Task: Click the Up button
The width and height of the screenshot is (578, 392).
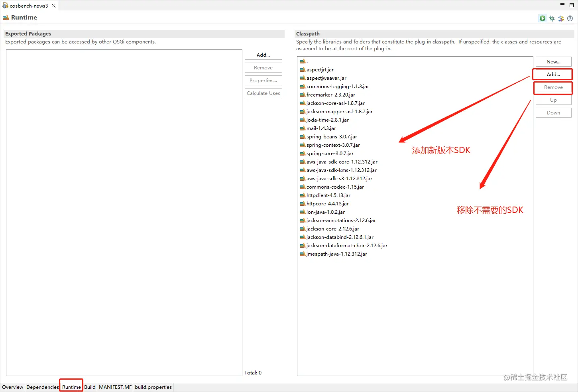Action: tap(553, 100)
